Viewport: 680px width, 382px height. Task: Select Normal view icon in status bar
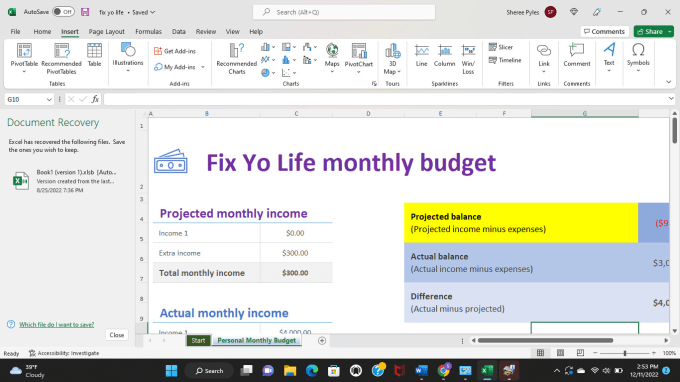point(540,353)
